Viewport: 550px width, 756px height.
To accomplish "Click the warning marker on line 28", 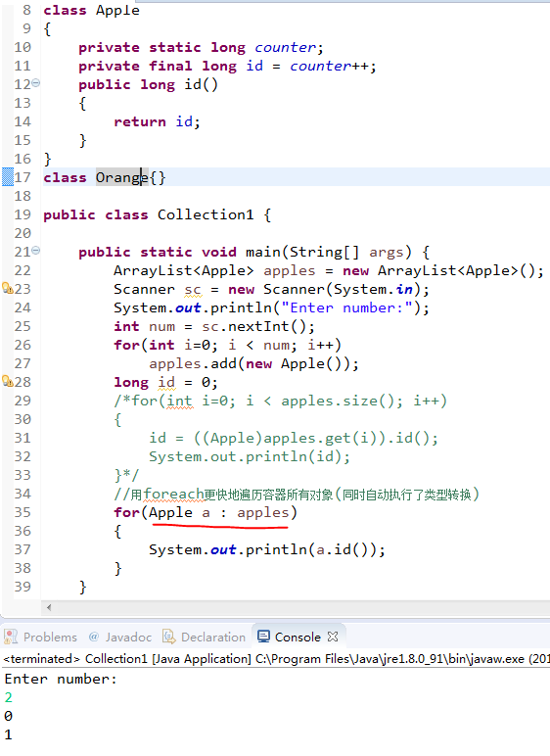I will pos(8,381).
